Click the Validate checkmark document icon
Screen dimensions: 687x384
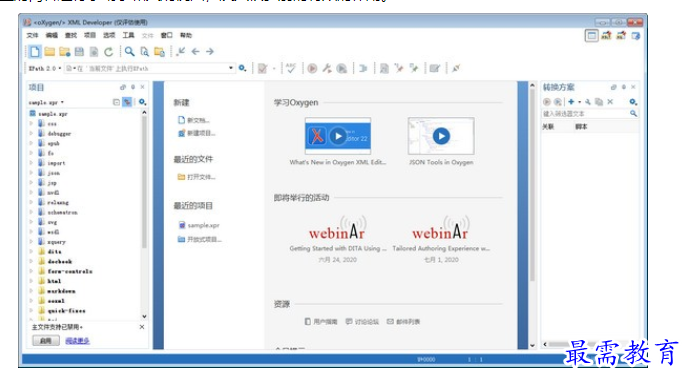point(262,68)
